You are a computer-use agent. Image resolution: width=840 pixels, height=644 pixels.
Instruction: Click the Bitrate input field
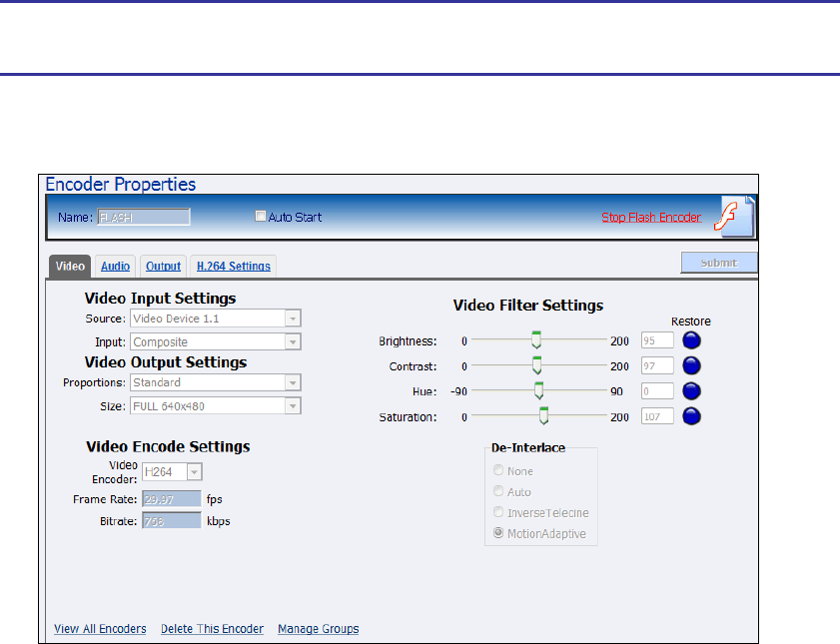171,520
